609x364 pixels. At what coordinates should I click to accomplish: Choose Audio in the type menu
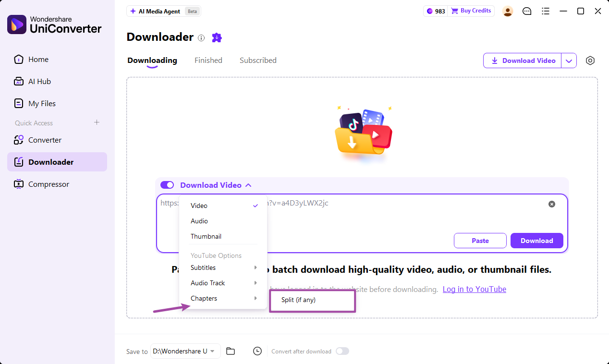click(x=223, y=221)
